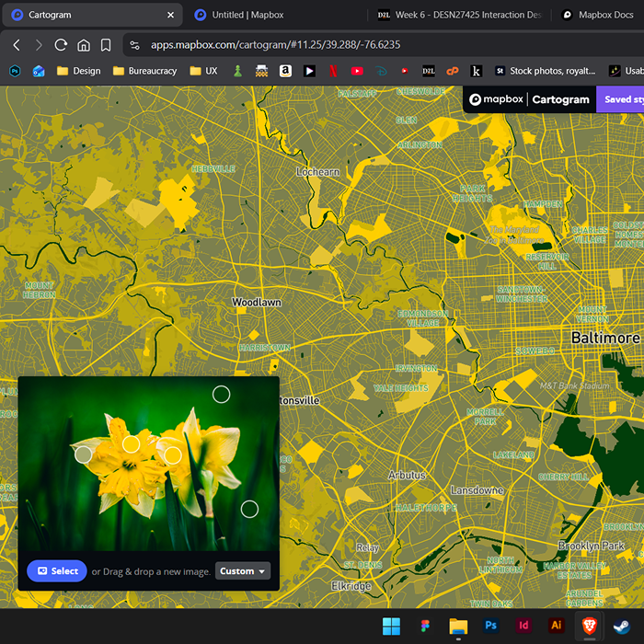Screen dimensions: 644x644
Task: Open the Netflix bookmark
Action: coord(333,71)
